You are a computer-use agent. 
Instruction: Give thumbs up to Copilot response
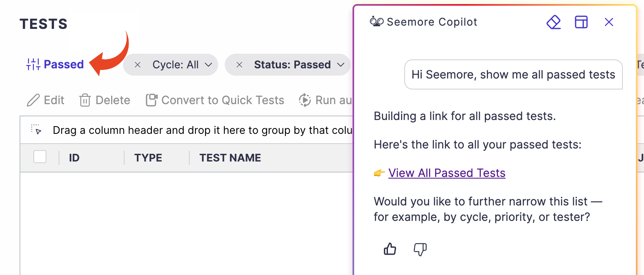point(390,249)
